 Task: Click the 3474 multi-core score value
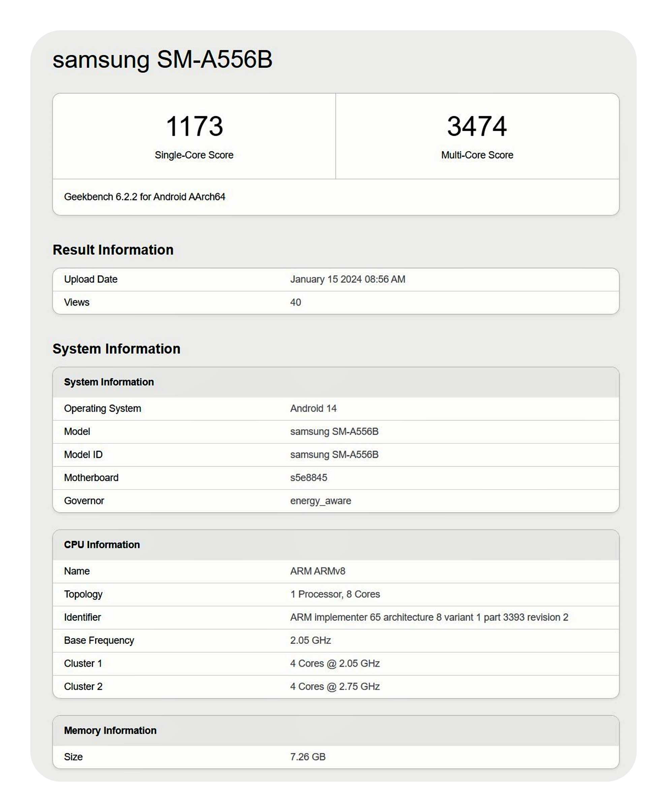point(477,126)
